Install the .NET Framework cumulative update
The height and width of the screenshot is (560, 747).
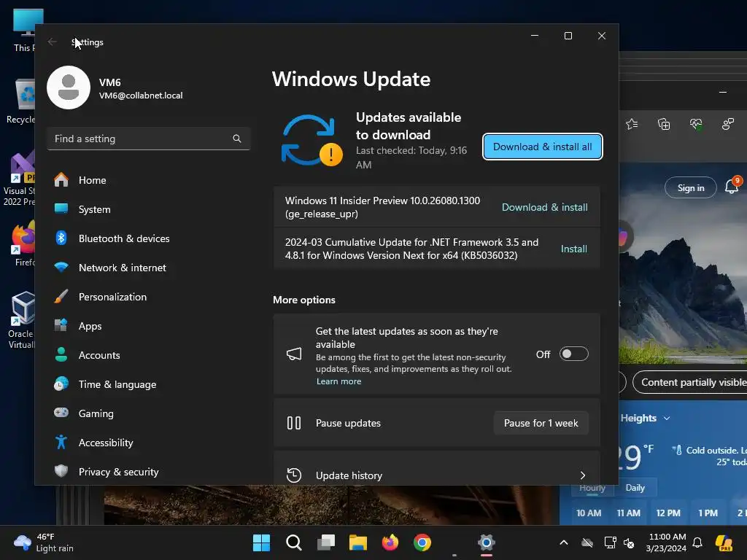pyautogui.click(x=573, y=249)
